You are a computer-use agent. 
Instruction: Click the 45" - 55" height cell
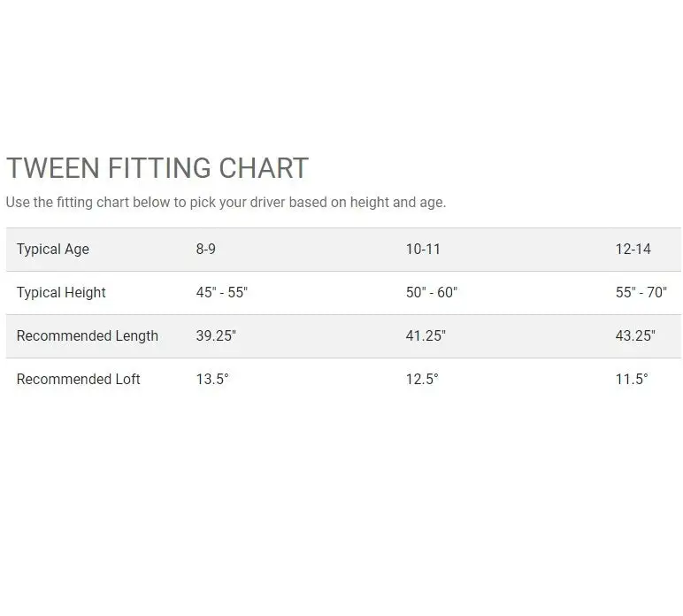pyautogui.click(x=222, y=292)
